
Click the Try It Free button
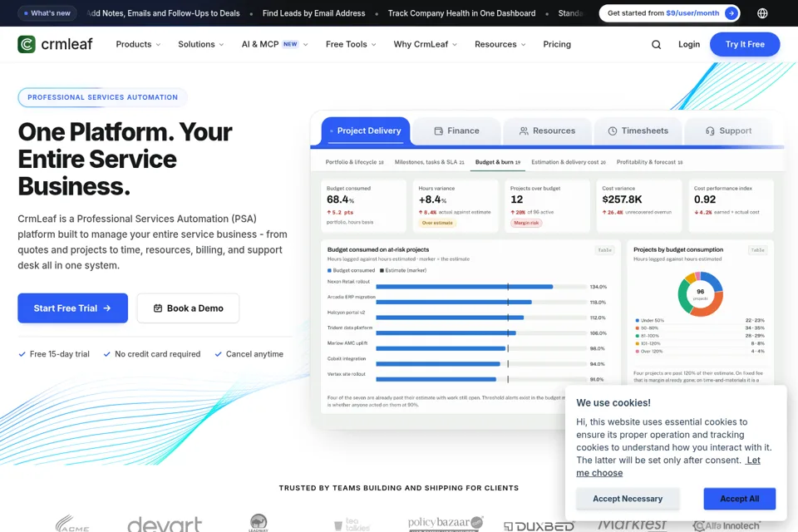pyautogui.click(x=745, y=44)
